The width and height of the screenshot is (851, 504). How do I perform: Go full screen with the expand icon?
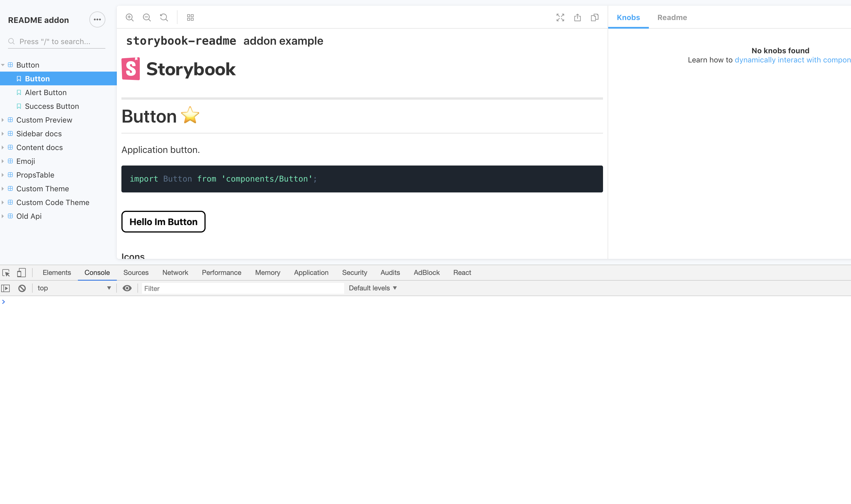[x=560, y=18]
